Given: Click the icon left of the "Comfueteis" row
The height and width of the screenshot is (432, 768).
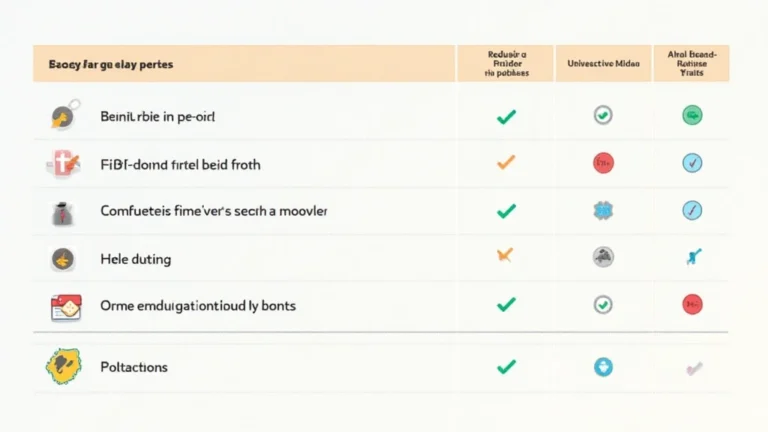Looking at the screenshot, I should point(60,211).
